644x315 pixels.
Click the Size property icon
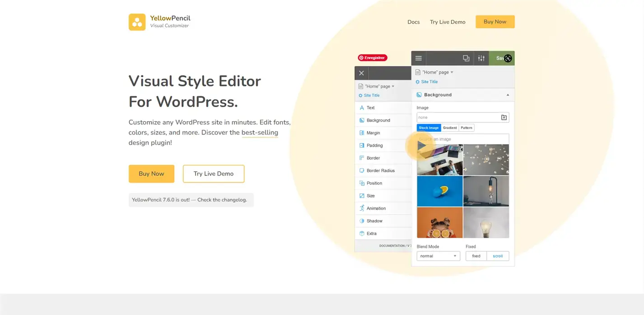[x=362, y=196]
